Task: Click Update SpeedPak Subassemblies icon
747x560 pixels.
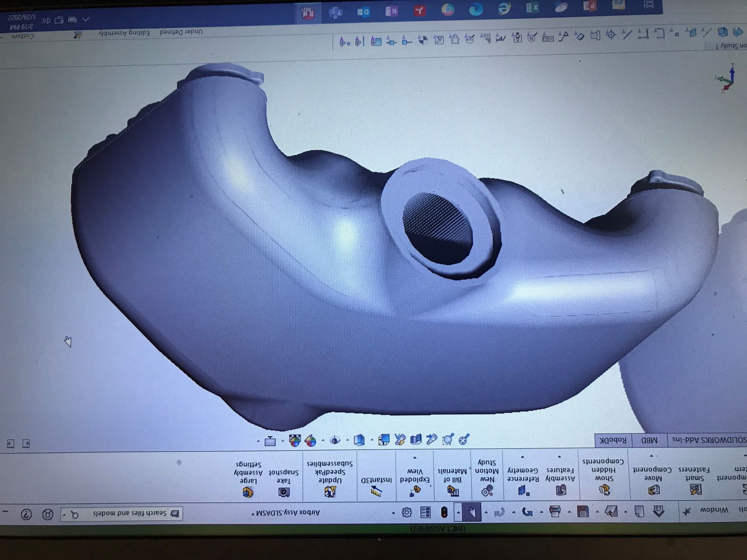Action: (330, 491)
